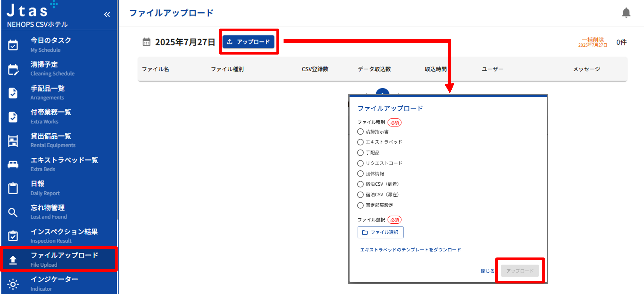This screenshot has width=644, height=294.
Task: Collapse the sidebar with double-chevron icon
Action: [107, 15]
